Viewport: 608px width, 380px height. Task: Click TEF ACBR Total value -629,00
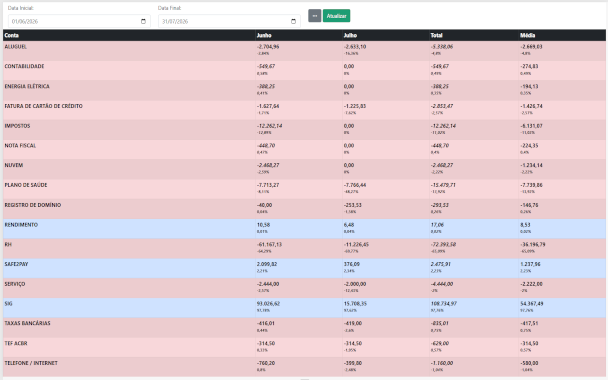point(440,343)
